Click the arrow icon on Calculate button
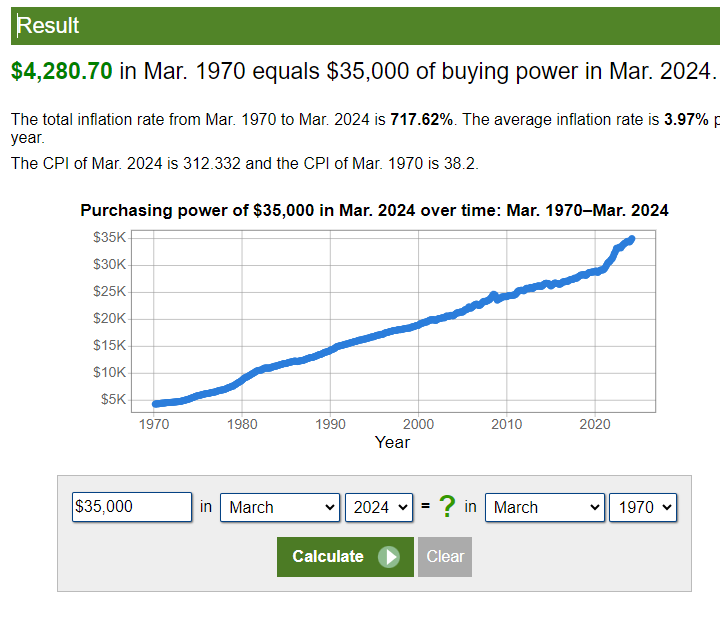 389,557
